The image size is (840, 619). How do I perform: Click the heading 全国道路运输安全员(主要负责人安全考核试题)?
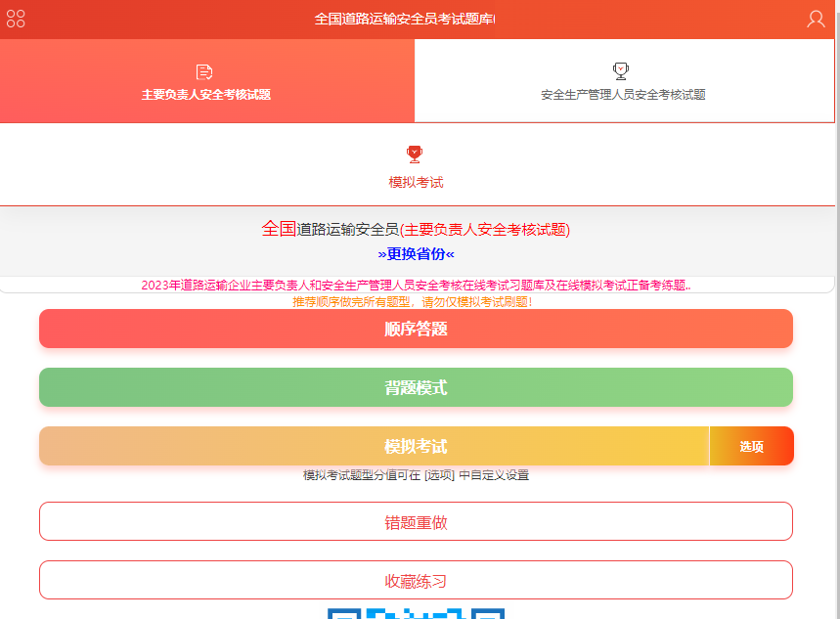pos(416,230)
